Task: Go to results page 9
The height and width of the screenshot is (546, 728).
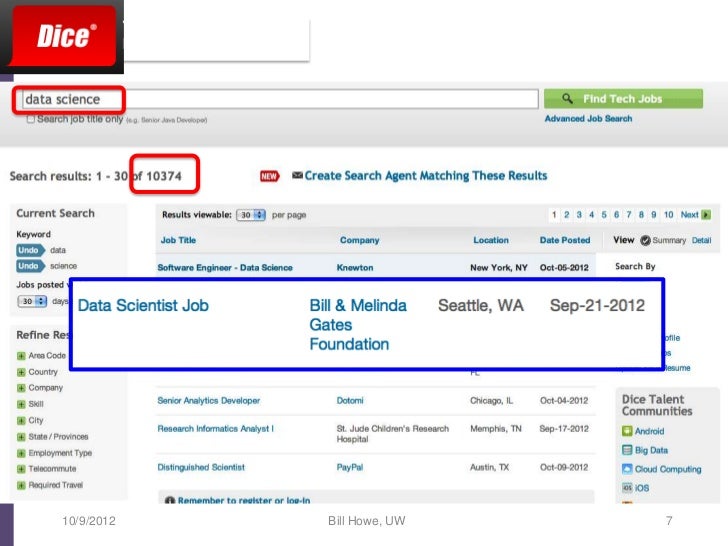Action: point(654,214)
